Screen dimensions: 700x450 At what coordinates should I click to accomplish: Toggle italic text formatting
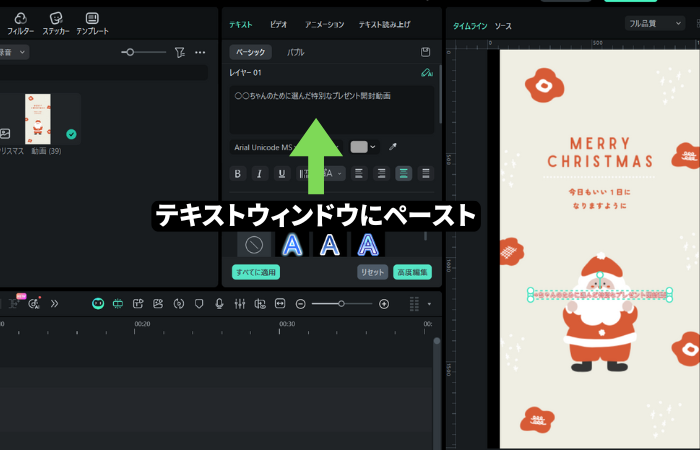tap(259, 174)
